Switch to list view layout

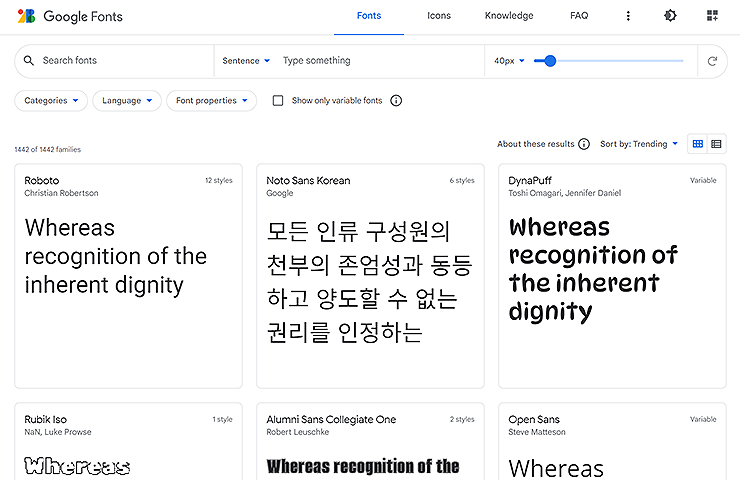(716, 144)
